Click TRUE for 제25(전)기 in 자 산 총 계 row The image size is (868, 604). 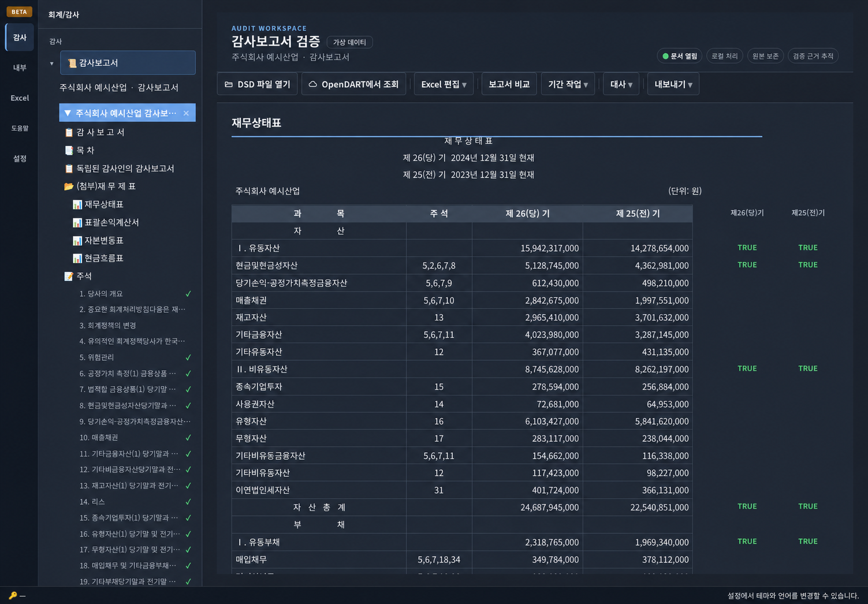(x=807, y=506)
